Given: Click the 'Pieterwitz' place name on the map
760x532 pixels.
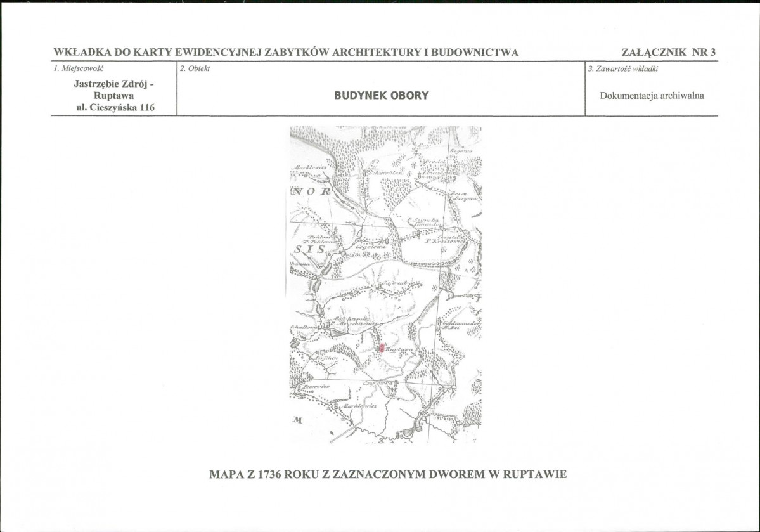Looking at the screenshot, I should click(316, 387).
